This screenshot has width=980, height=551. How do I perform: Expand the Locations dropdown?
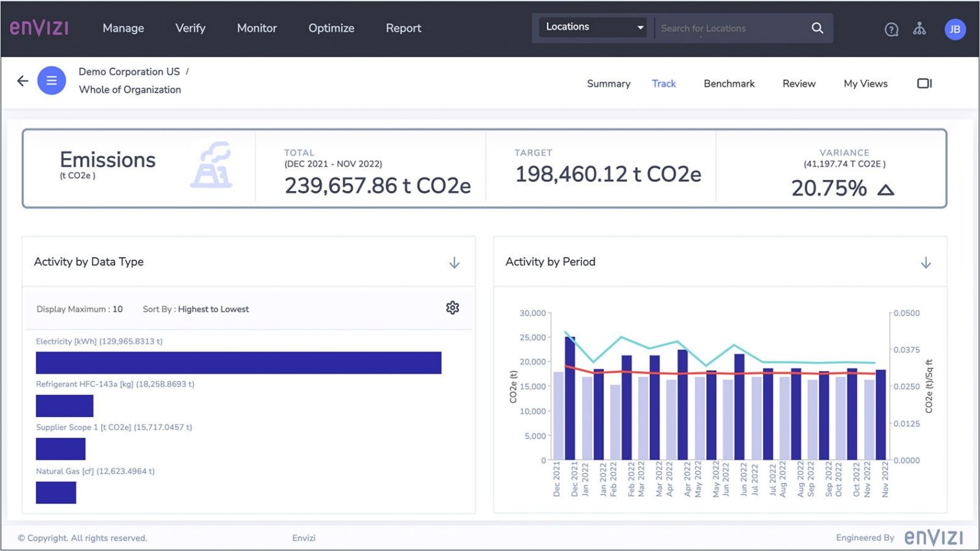593,27
